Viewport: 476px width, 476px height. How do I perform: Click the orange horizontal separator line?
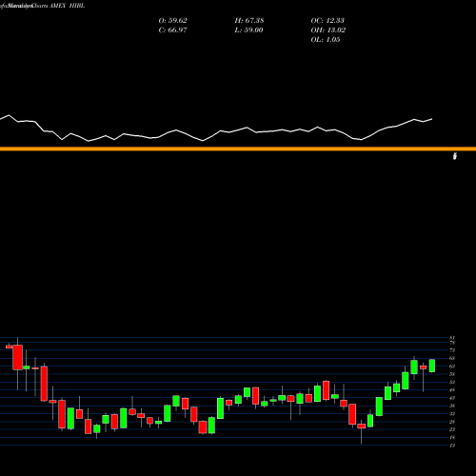pyautogui.click(x=238, y=149)
